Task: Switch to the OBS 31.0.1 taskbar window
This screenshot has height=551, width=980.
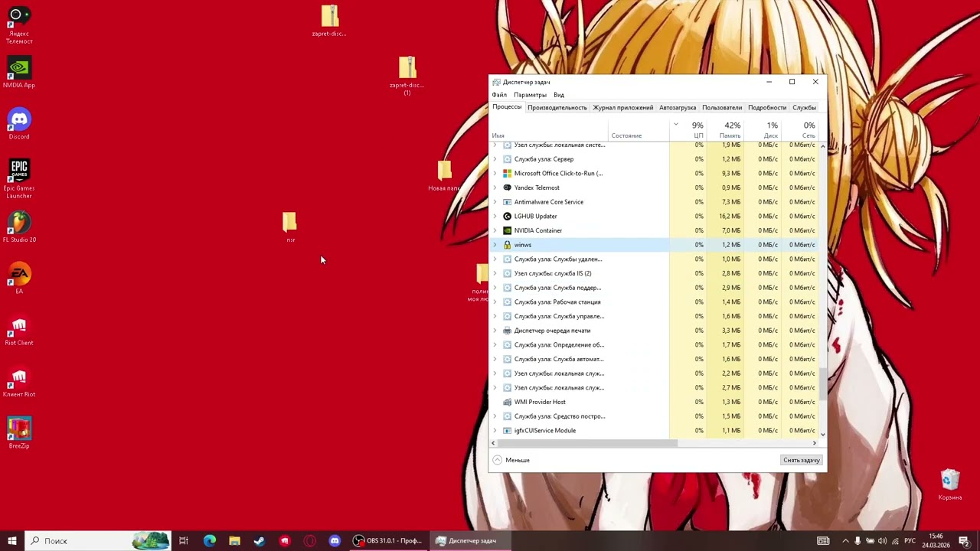Action: click(387, 541)
